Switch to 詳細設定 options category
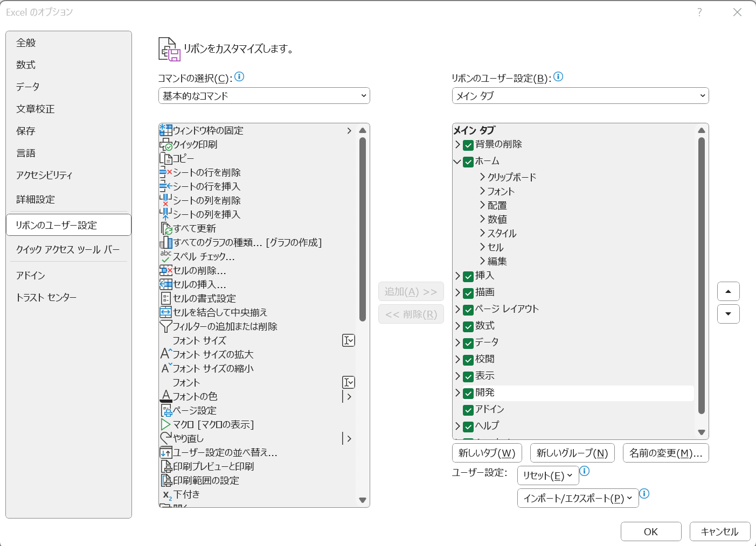 (x=68, y=199)
